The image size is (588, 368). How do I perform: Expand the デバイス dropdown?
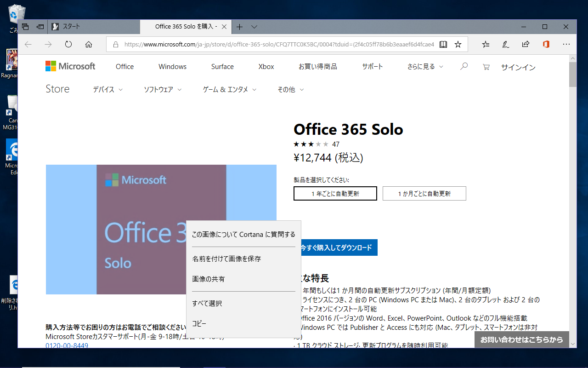pos(108,90)
